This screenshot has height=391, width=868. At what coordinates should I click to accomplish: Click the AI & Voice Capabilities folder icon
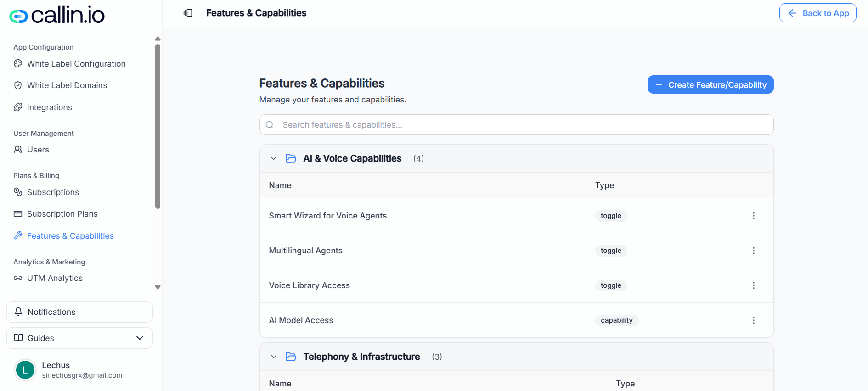coord(291,158)
